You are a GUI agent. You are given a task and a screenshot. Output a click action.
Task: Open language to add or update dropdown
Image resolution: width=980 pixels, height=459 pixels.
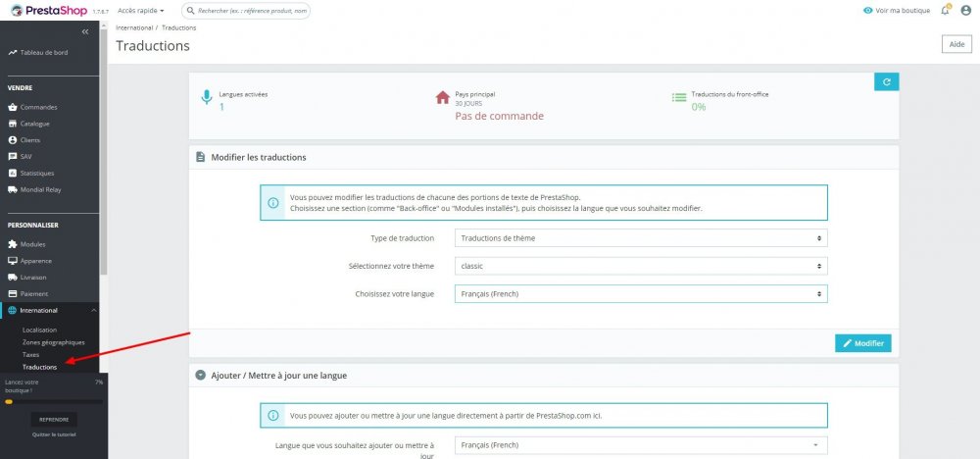coord(641,445)
